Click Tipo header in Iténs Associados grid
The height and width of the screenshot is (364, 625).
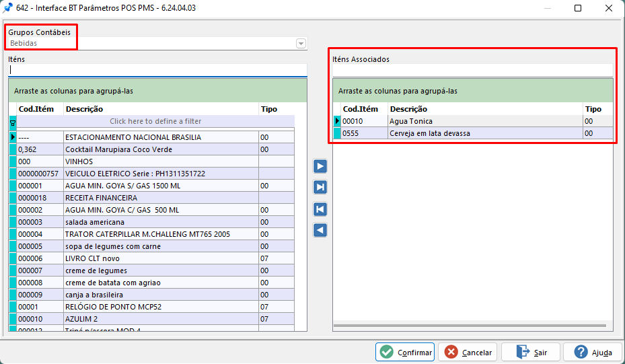coord(598,109)
